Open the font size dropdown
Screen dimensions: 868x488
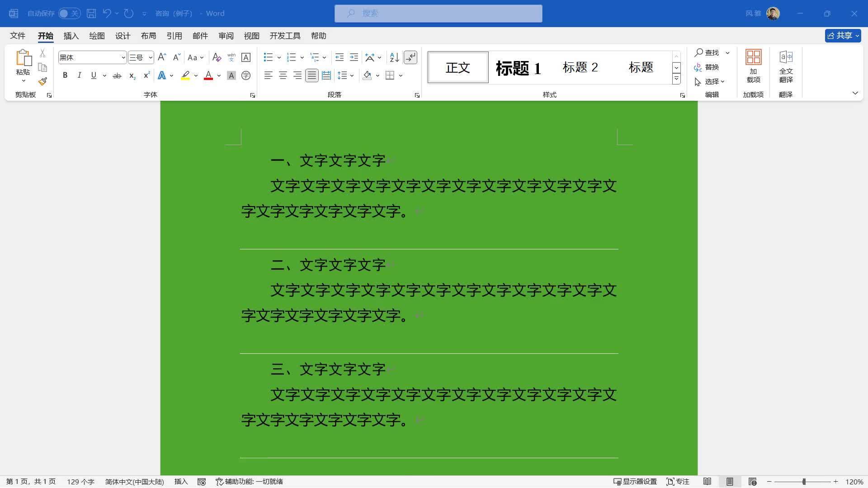[x=151, y=57]
